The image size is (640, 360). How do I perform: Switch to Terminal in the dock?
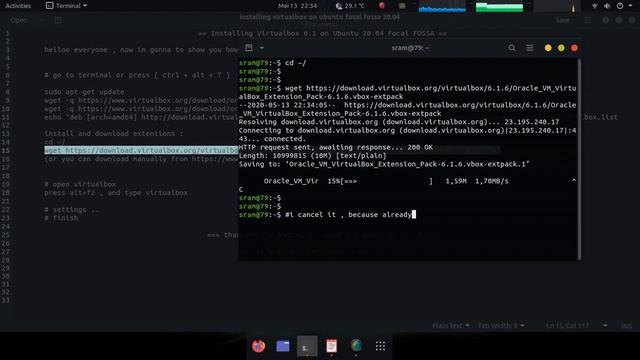click(x=307, y=346)
